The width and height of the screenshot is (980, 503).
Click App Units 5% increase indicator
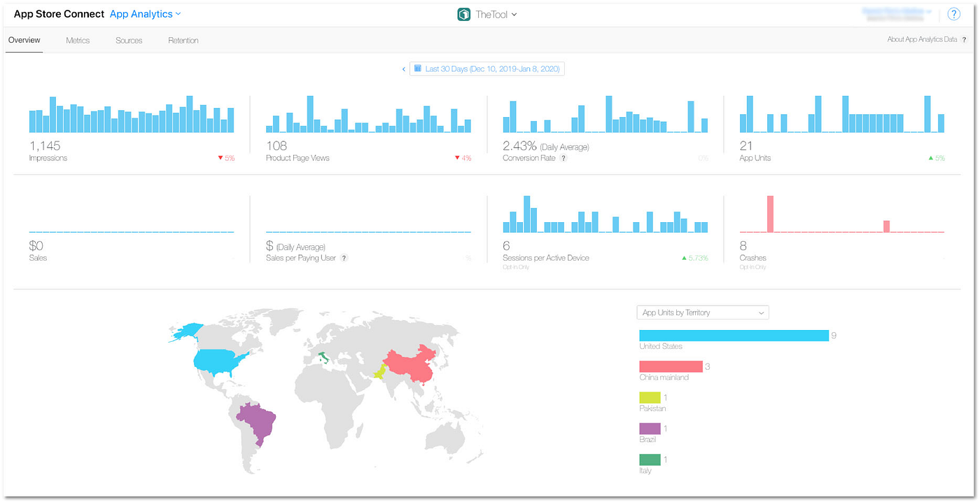[x=937, y=158]
